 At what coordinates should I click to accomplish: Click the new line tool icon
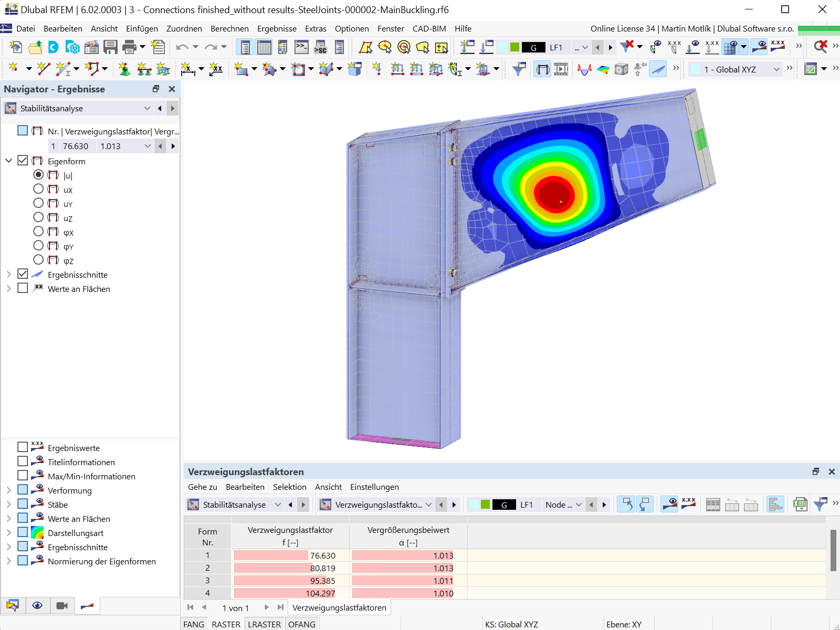[44, 69]
